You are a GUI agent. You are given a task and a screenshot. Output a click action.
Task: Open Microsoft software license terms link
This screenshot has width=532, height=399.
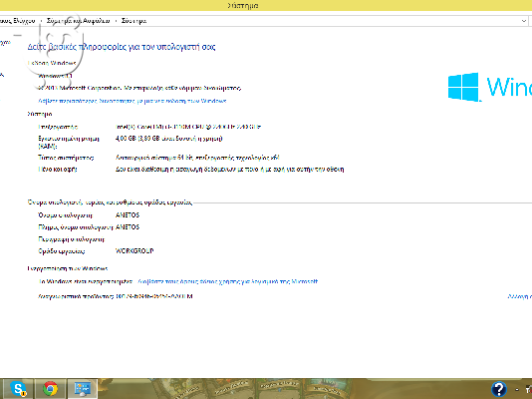pyautogui.click(x=228, y=281)
